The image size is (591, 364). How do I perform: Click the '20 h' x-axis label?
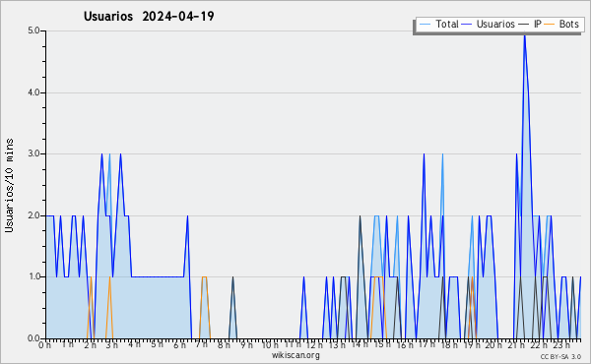[493, 344]
